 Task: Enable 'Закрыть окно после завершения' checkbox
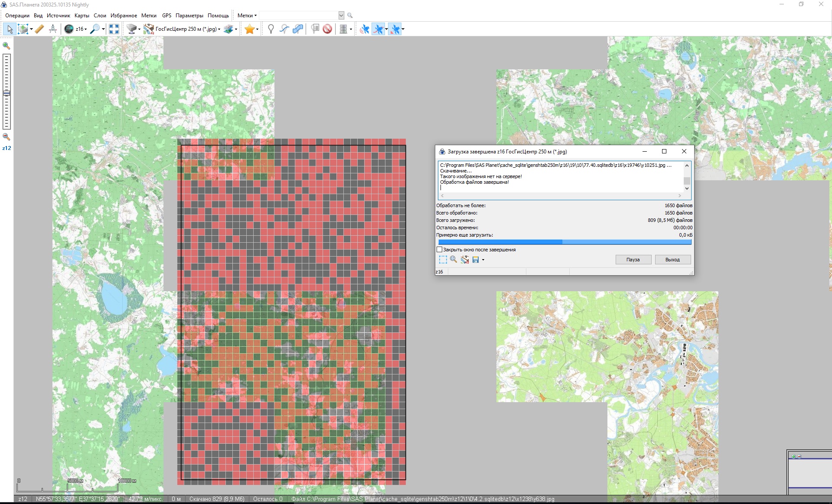click(x=440, y=250)
